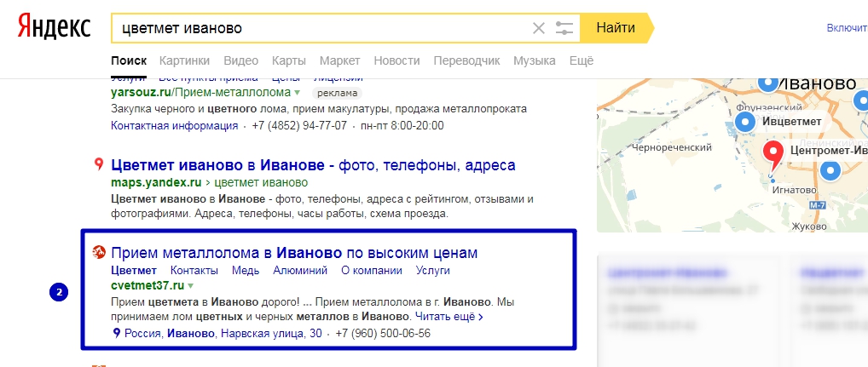Open the Цветмет sitelink
868x367 pixels.
coord(134,270)
